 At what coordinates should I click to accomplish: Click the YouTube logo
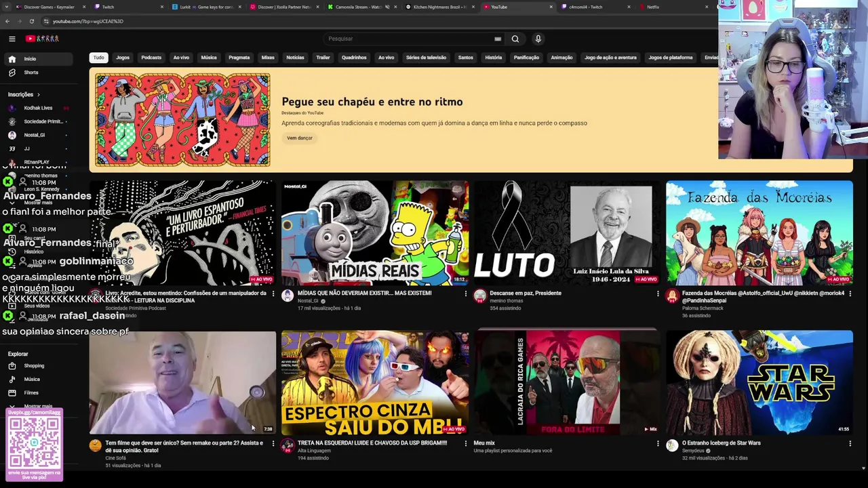click(42, 39)
